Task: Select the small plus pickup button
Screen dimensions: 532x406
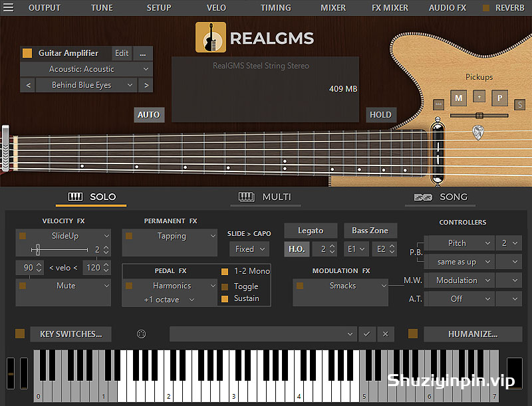Action: (479, 96)
